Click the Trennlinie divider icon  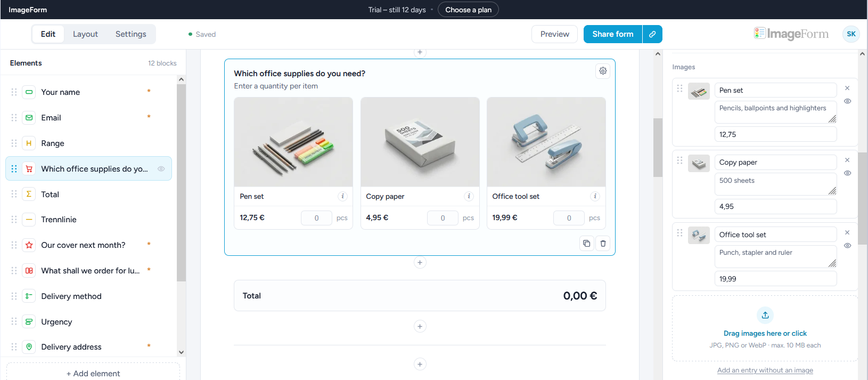pos(29,220)
